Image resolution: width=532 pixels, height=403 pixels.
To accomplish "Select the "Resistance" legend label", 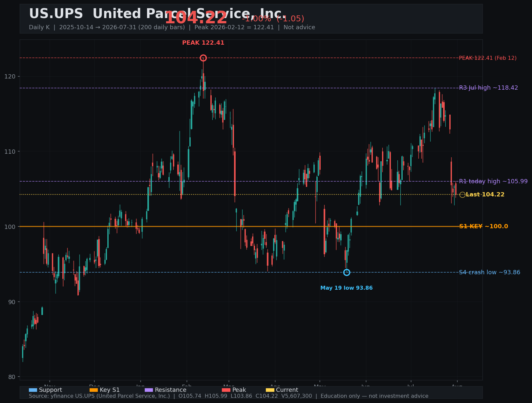I will tap(171, 390).
